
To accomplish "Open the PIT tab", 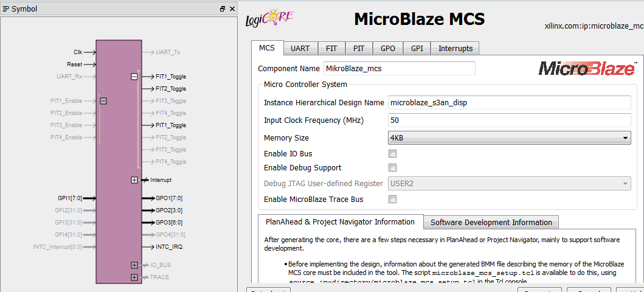I will (359, 49).
